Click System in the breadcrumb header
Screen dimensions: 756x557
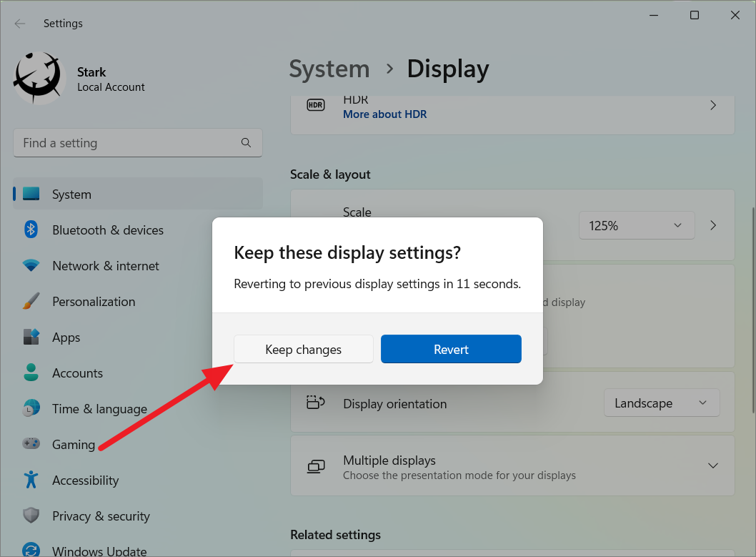pos(329,69)
